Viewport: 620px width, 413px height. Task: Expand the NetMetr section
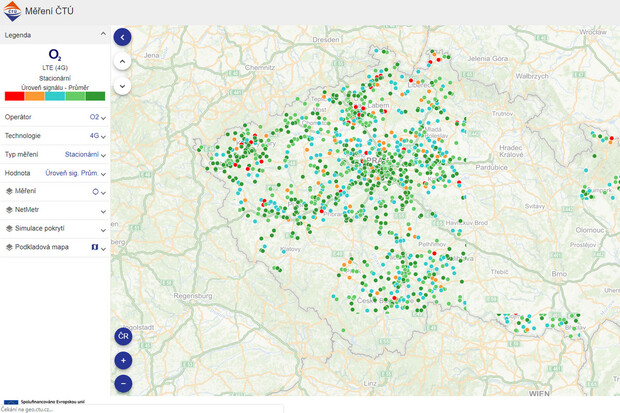[103, 210]
